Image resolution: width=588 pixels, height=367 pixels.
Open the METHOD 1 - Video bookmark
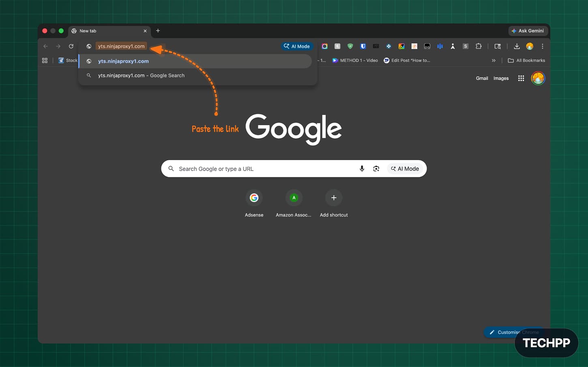pos(355,60)
